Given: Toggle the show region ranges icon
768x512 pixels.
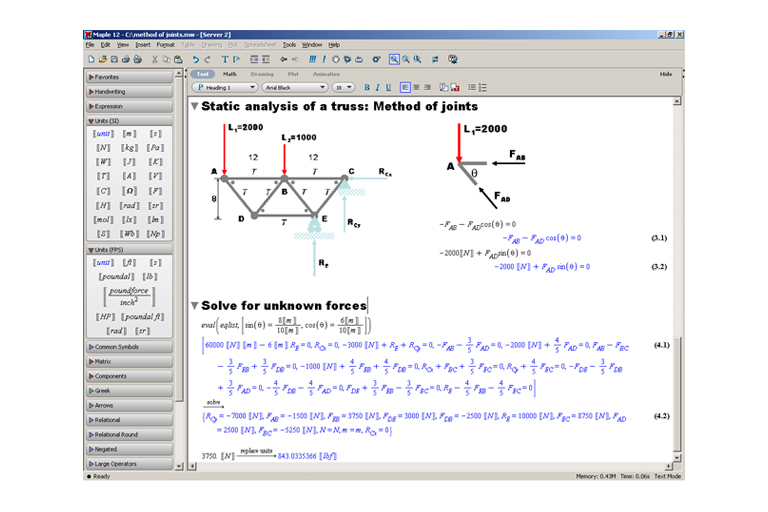Looking at the screenshot, I should (x=435, y=59).
